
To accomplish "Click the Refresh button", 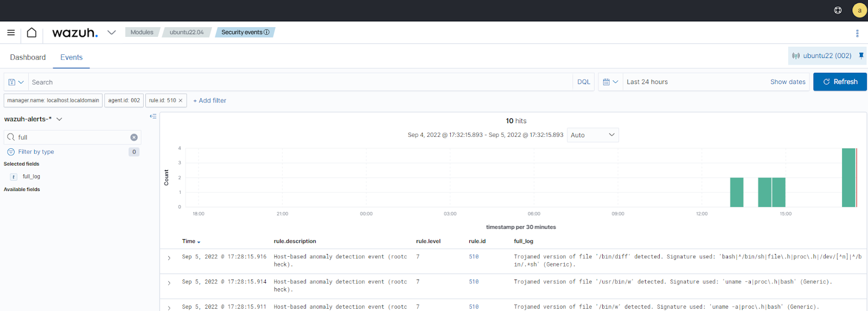I will [839, 82].
